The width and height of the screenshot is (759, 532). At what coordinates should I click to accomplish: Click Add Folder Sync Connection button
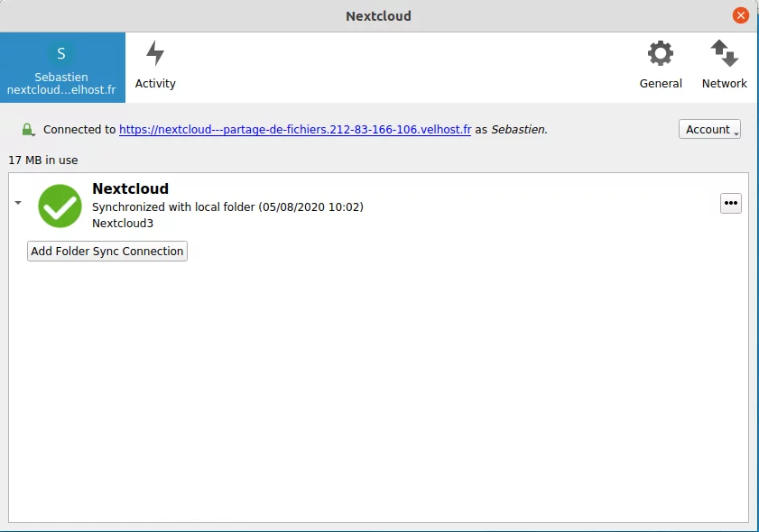click(107, 251)
